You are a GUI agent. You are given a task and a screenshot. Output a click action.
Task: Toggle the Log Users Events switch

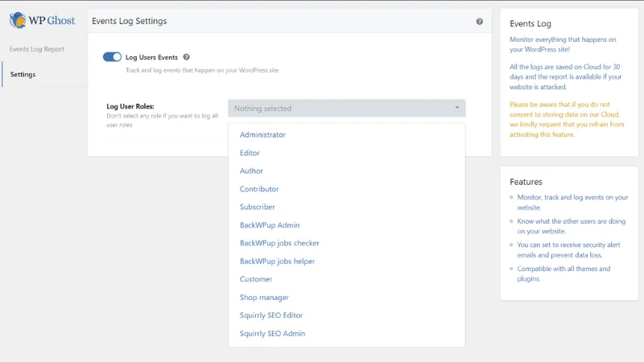click(112, 57)
